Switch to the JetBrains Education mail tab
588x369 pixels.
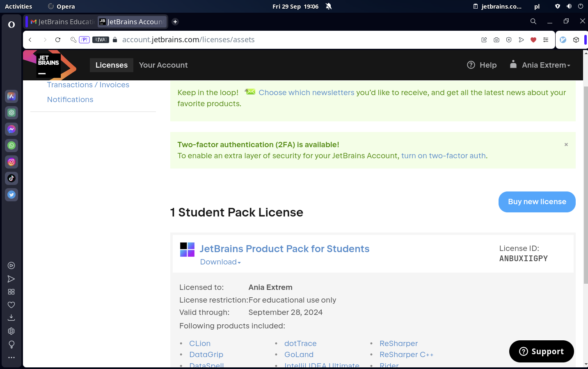coord(62,22)
